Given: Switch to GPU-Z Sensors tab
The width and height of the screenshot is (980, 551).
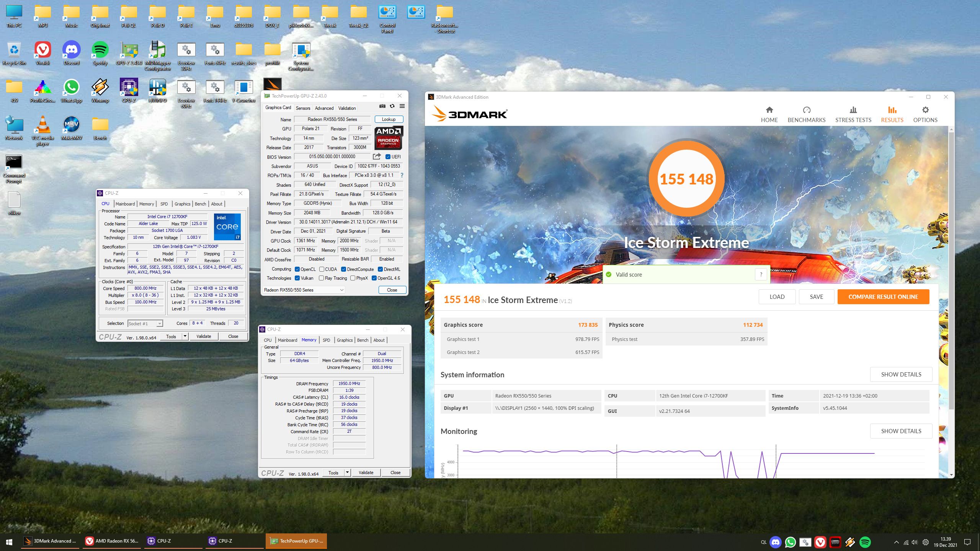Looking at the screenshot, I should click(303, 108).
